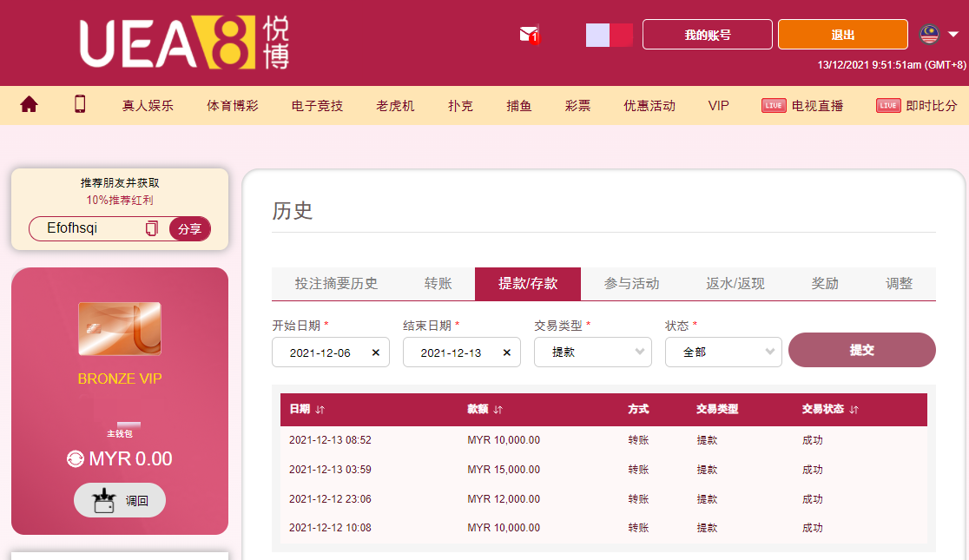Click the 调回 wallet recall button

(120, 500)
